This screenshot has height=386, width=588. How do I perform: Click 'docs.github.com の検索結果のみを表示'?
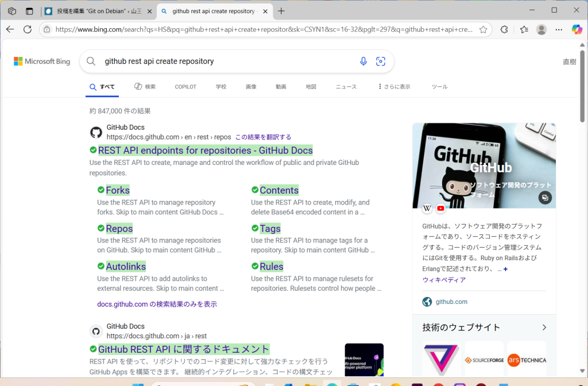(157, 304)
